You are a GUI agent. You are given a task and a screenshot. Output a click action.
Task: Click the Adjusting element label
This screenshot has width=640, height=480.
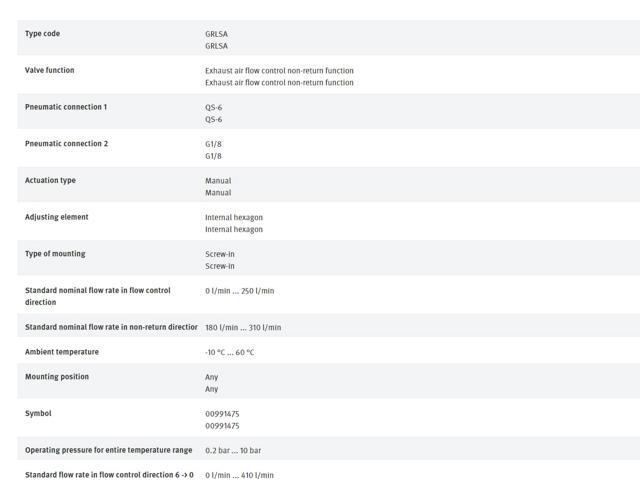pos(57,217)
